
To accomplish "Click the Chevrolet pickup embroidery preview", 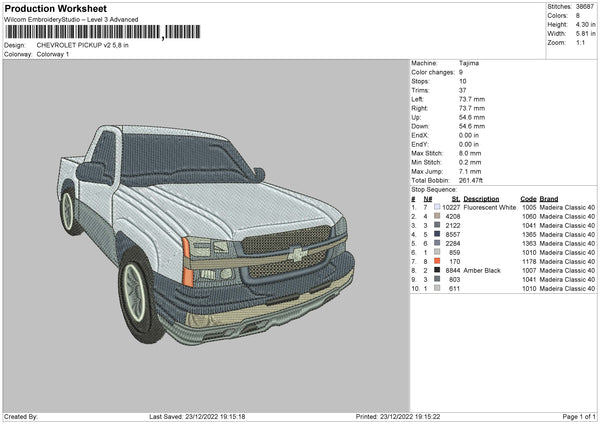I will click(x=207, y=234).
